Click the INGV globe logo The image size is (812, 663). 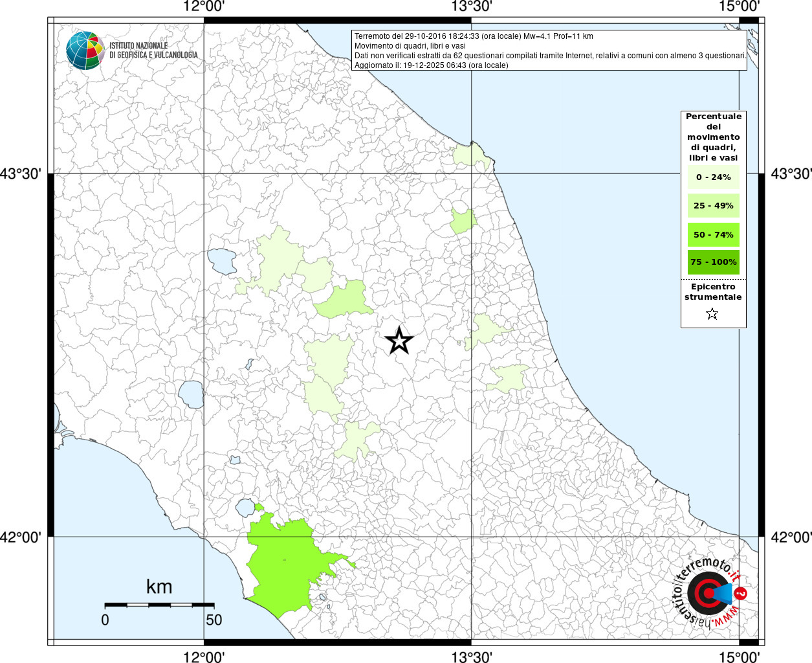pyautogui.click(x=85, y=51)
